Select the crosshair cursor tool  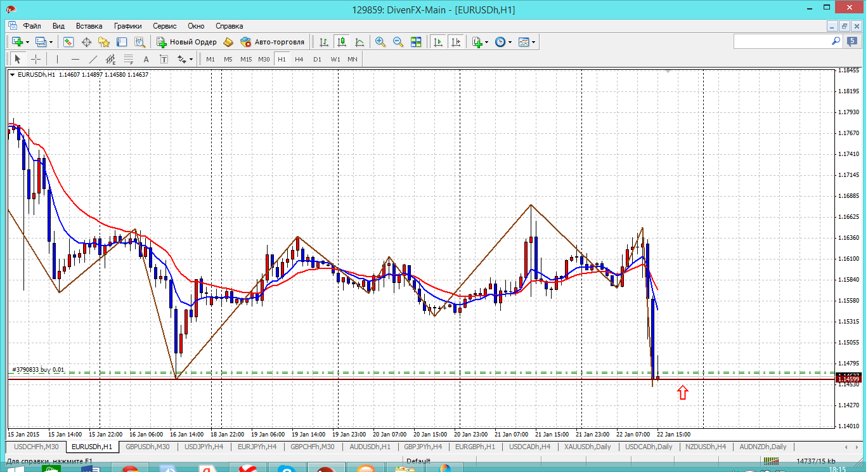(36, 59)
